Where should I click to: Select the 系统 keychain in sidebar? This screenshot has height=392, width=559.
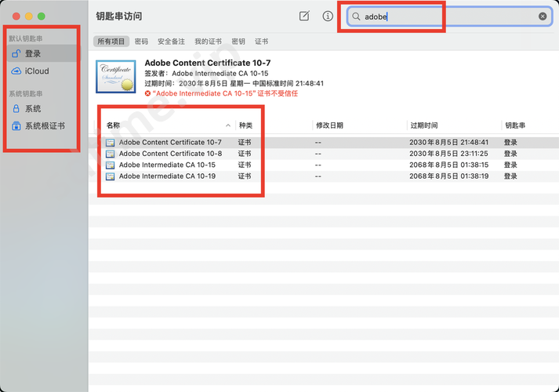coord(42,109)
